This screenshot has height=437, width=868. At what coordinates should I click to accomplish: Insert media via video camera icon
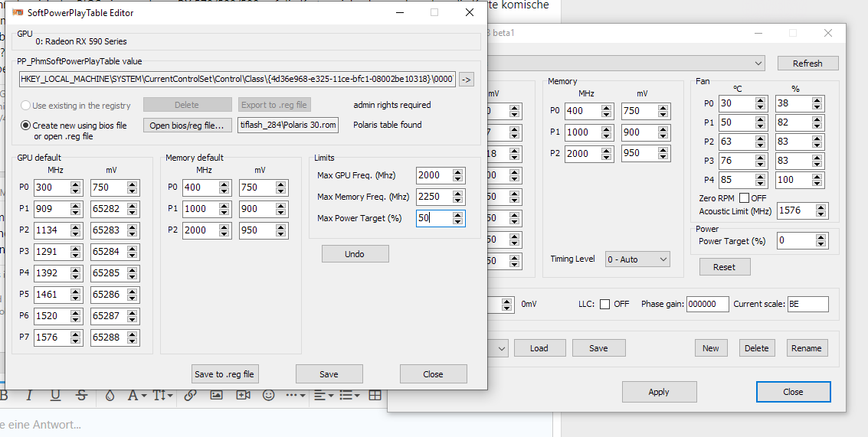(242, 396)
